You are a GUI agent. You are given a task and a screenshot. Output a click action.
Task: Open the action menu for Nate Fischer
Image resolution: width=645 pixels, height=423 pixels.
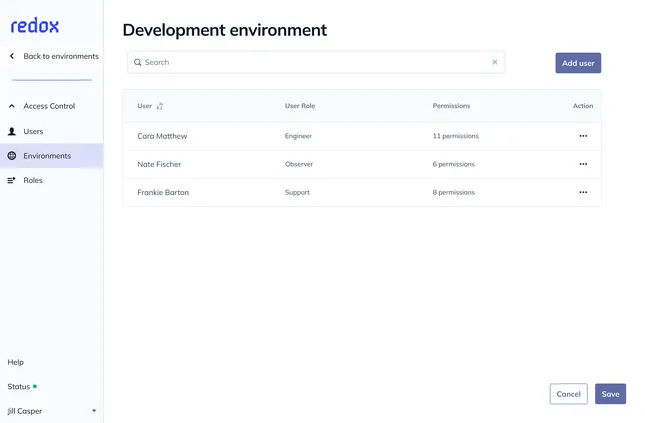pos(583,164)
